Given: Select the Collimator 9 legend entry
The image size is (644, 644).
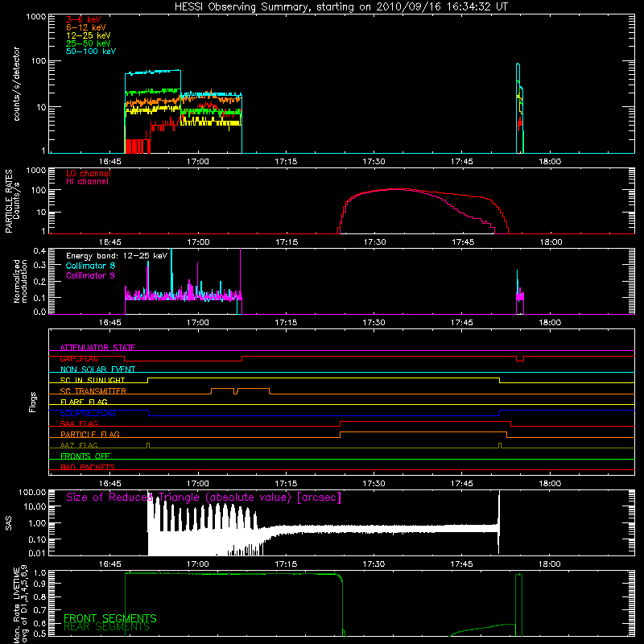Looking at the screenshot, I should (90, 275).
